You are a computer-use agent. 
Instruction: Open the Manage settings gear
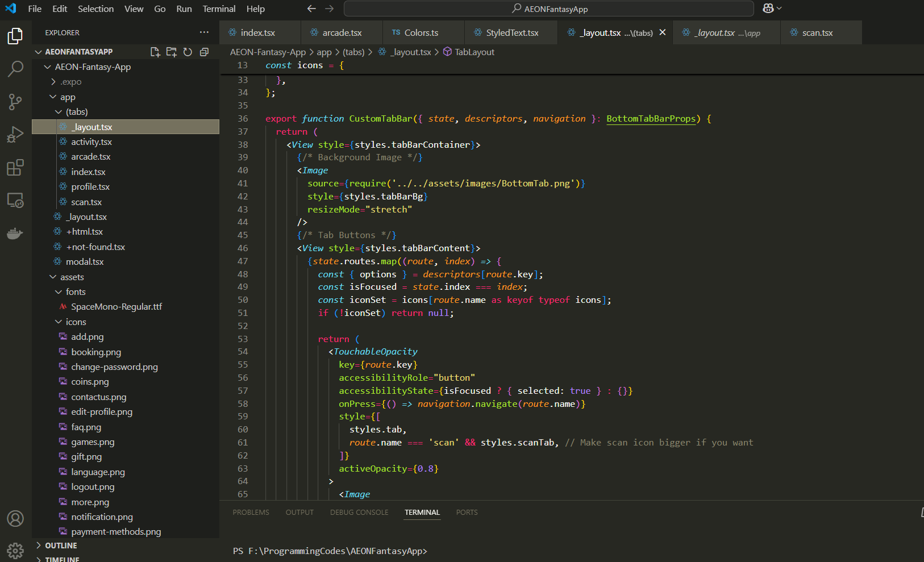[x=15, y=550]
